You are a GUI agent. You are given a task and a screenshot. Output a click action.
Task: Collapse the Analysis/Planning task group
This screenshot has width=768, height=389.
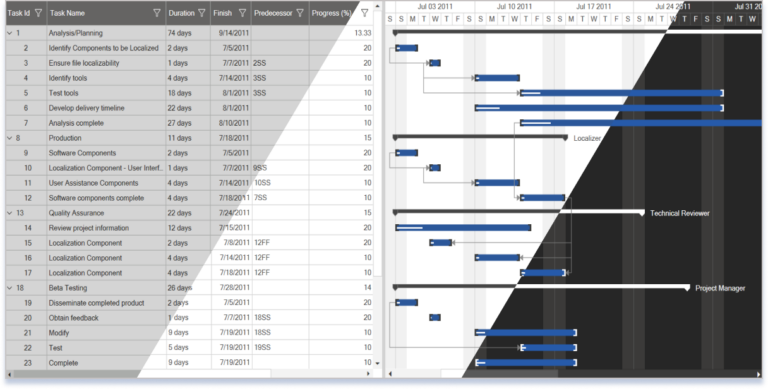tap(9, 33)
